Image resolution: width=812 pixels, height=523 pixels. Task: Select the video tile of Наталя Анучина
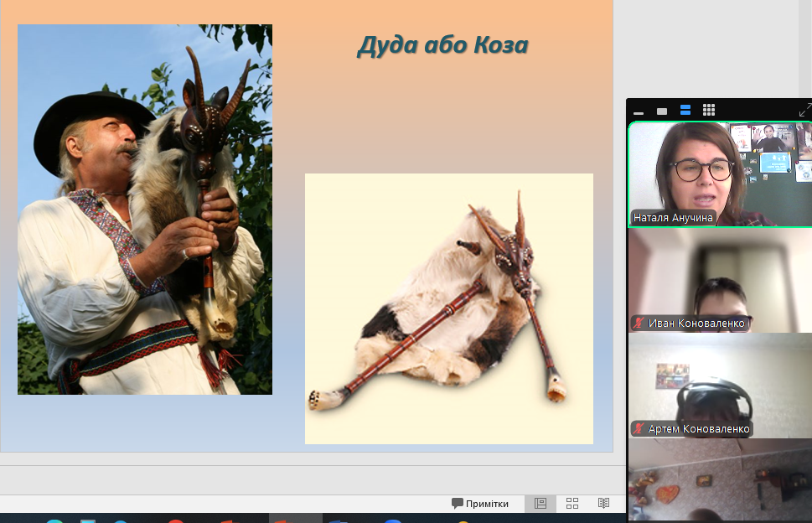click(720, 174)
